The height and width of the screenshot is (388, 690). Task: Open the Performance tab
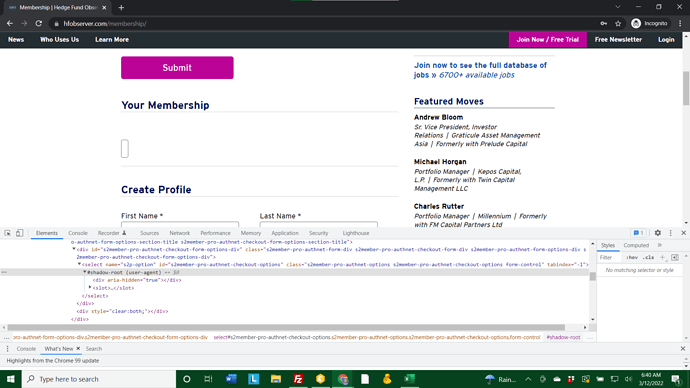point(215,233)
